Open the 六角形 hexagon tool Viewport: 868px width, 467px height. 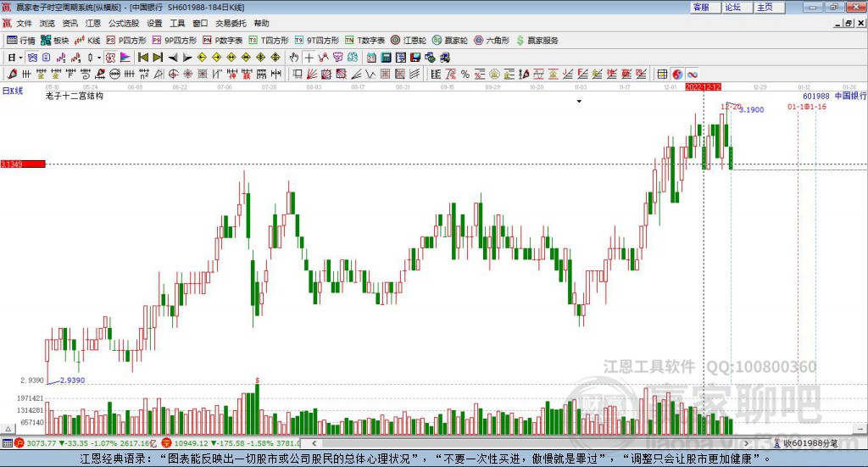pos(492,41)
